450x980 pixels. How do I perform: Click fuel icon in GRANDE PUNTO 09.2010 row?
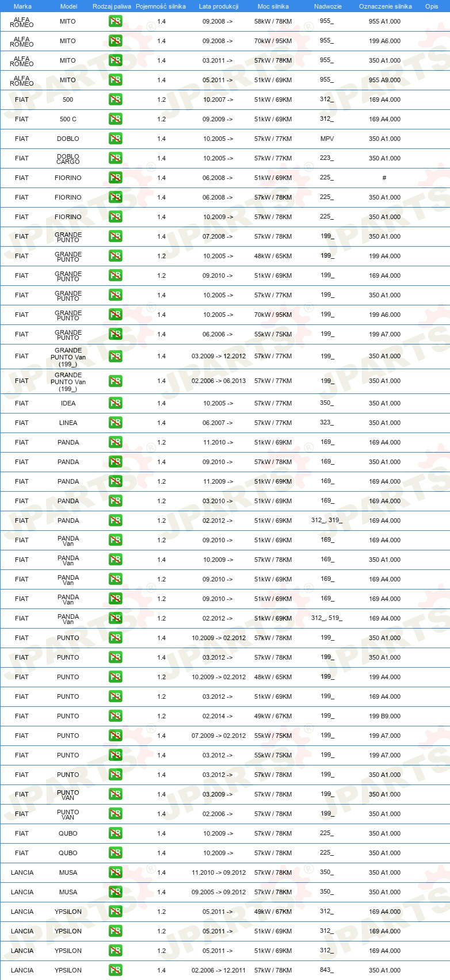coord(115,275)
